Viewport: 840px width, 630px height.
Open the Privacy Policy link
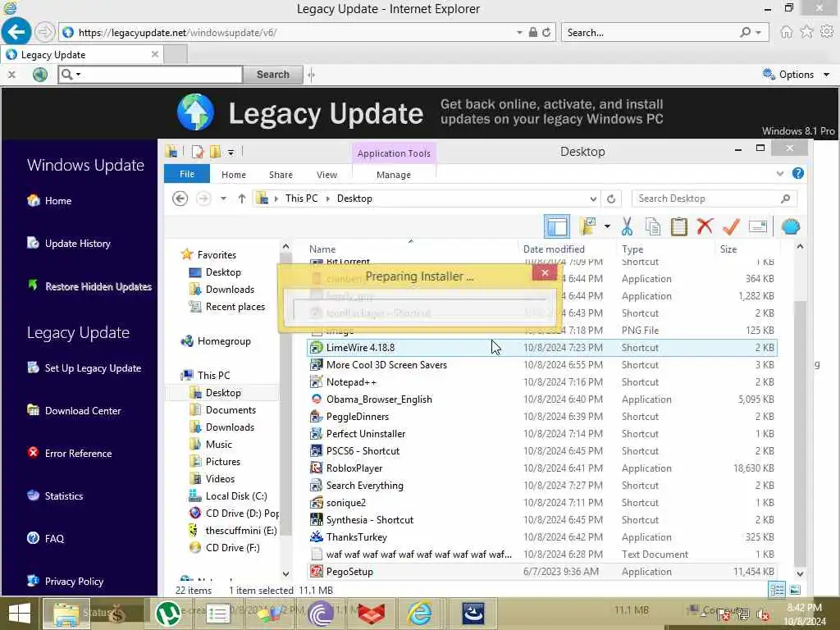click(74, 582)
